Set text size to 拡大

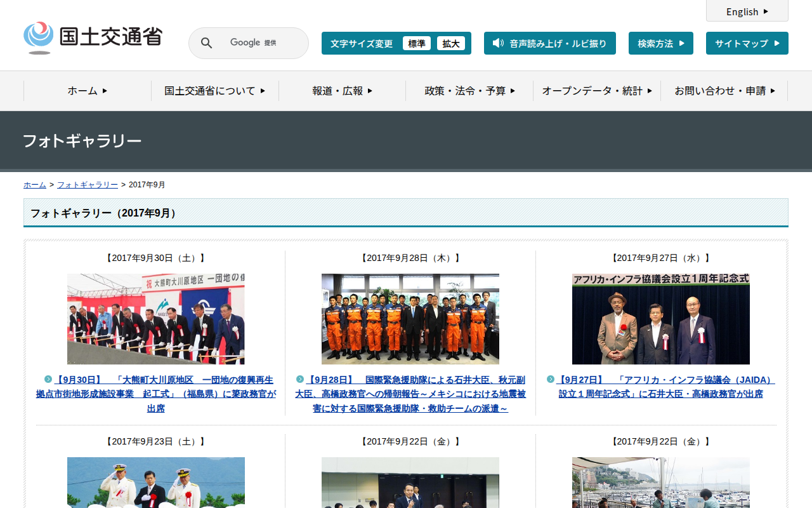[451, 43]
